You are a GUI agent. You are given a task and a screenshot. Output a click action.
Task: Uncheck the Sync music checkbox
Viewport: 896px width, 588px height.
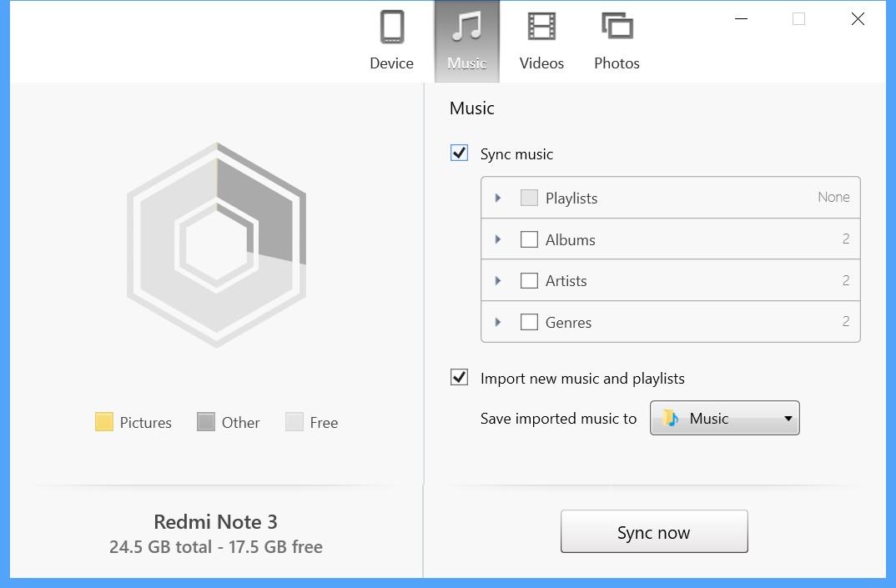point(460,153)
